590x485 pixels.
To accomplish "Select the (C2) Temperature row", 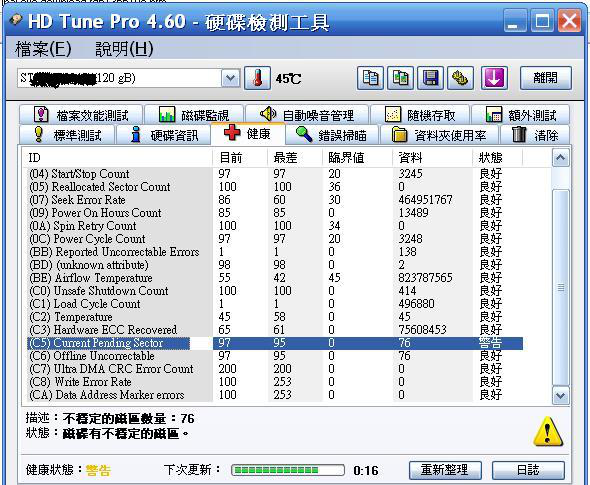I will [275, 317].
